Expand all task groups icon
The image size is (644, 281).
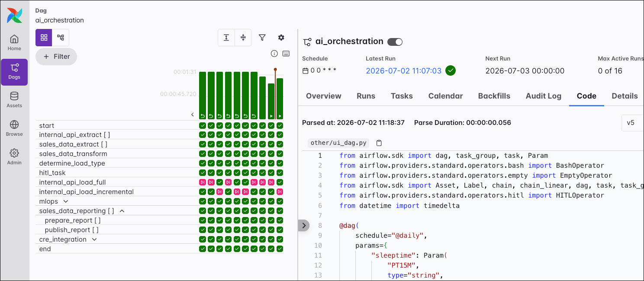pyautogui.click(x=226, y=38)
